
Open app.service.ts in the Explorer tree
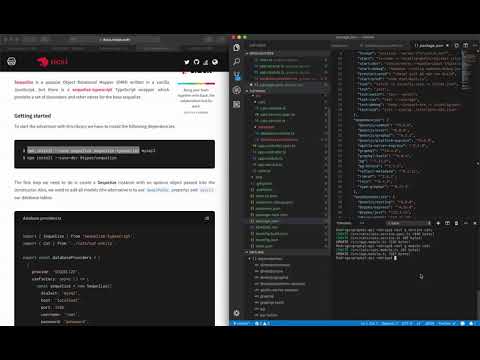[x=269, y=165]
